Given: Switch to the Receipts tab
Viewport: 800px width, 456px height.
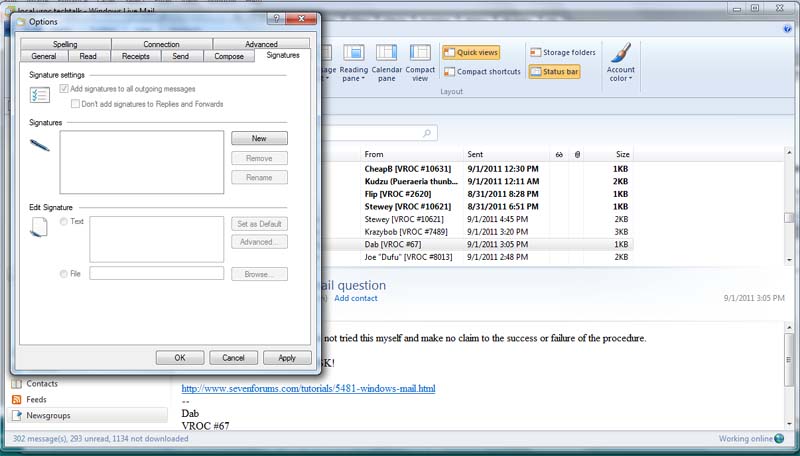Looking at the screenshot, I should click(136, 56).
